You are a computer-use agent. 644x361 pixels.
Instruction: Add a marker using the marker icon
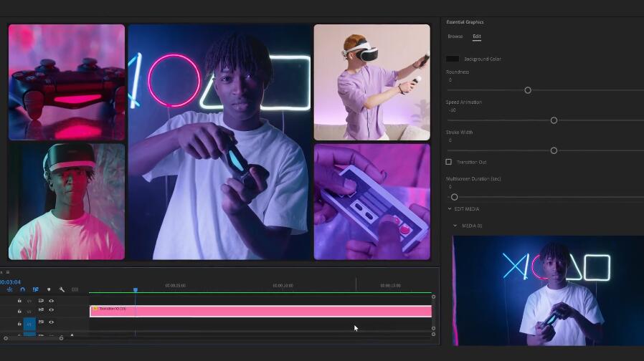(x=49, y=289)
